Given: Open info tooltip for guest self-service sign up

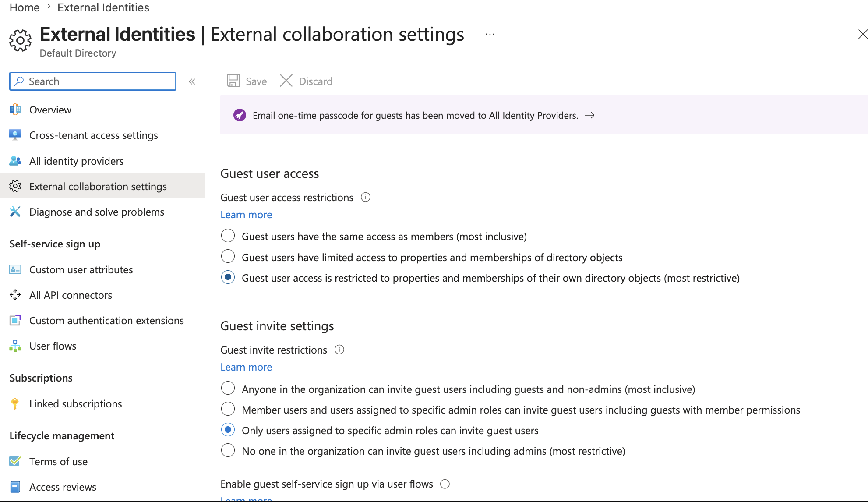Looking at the screenshot, I should 445,484.
